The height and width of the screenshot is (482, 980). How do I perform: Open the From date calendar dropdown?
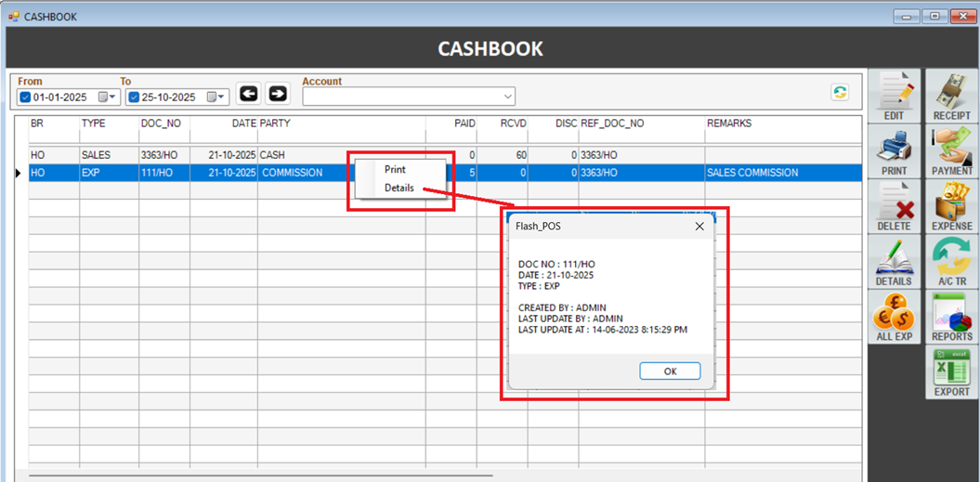[x=107, y=98]
